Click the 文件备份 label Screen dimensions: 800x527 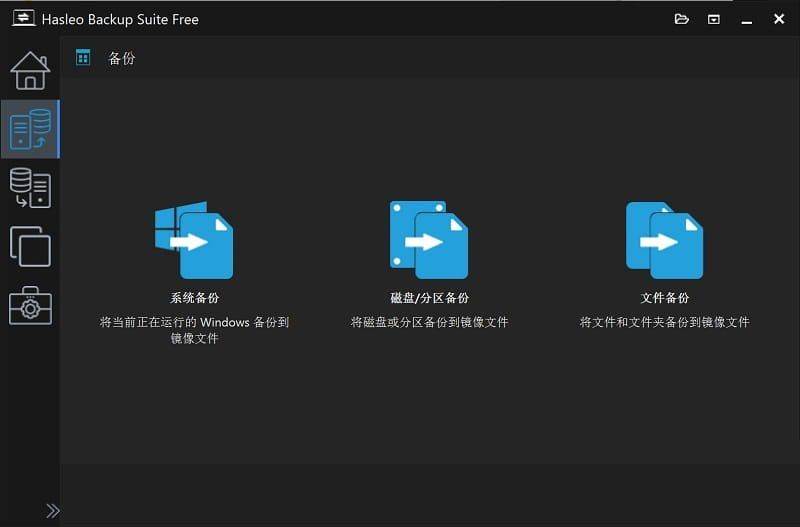click(664, 298)
